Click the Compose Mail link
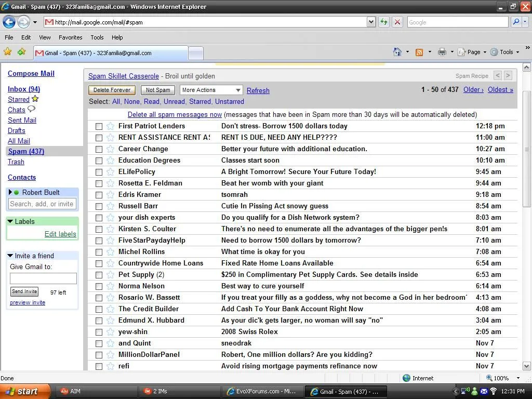Image resolution: width=532 pixels, height=399 pixels. (31, 74)
